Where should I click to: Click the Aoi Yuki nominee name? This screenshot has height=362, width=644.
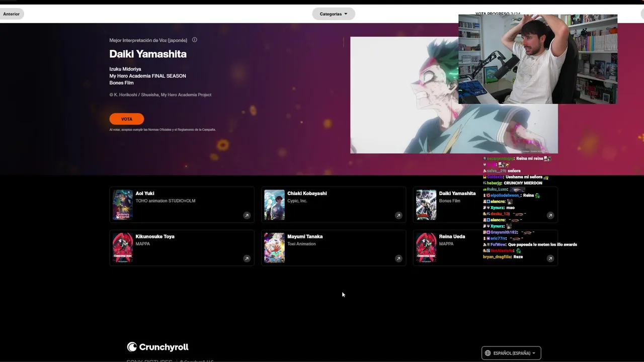click(x=145, y=194)
